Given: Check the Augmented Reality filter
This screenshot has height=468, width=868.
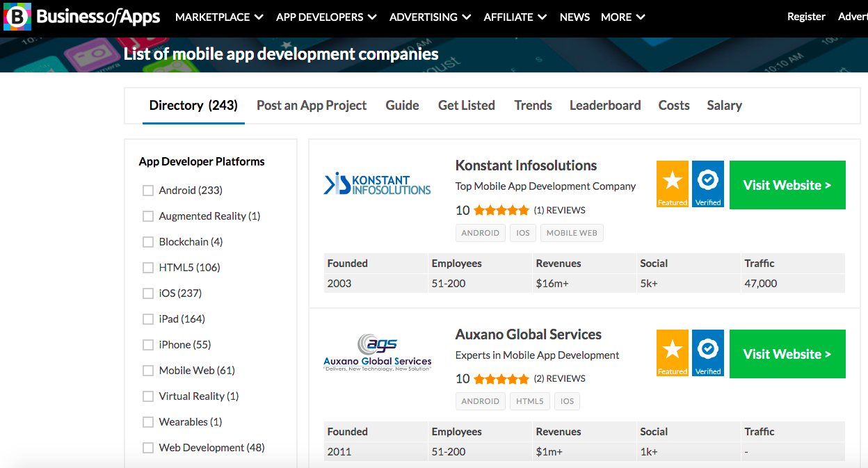Looking at the screenshot, I should tap(148, 216).
